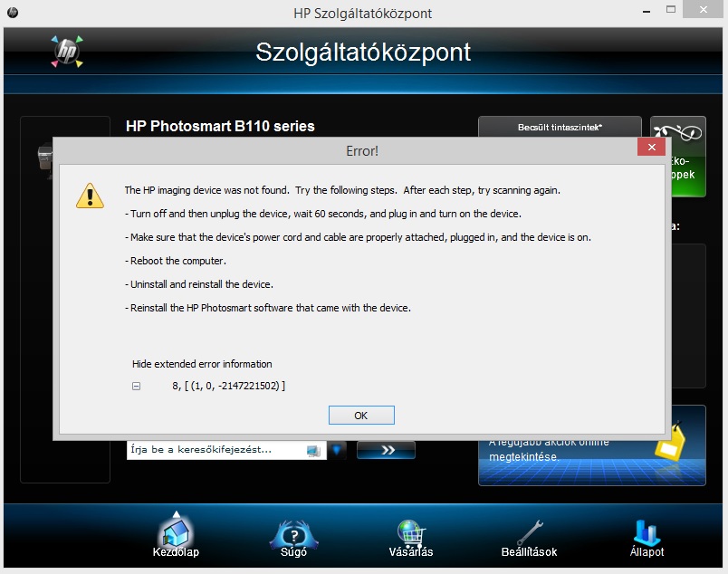Open the Súgó help icon
Image resolution: width=728 pixels, height=574 pixels.
pos(294,534)
